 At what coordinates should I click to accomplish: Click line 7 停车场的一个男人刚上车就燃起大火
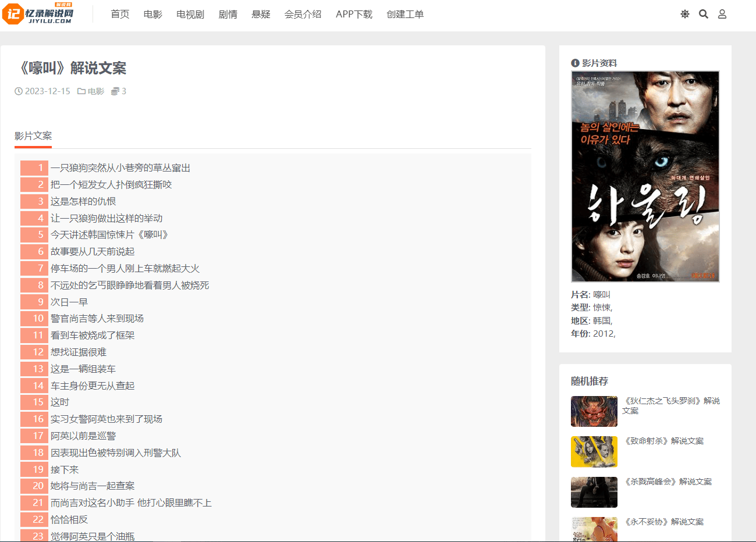(x=125, y=269)
